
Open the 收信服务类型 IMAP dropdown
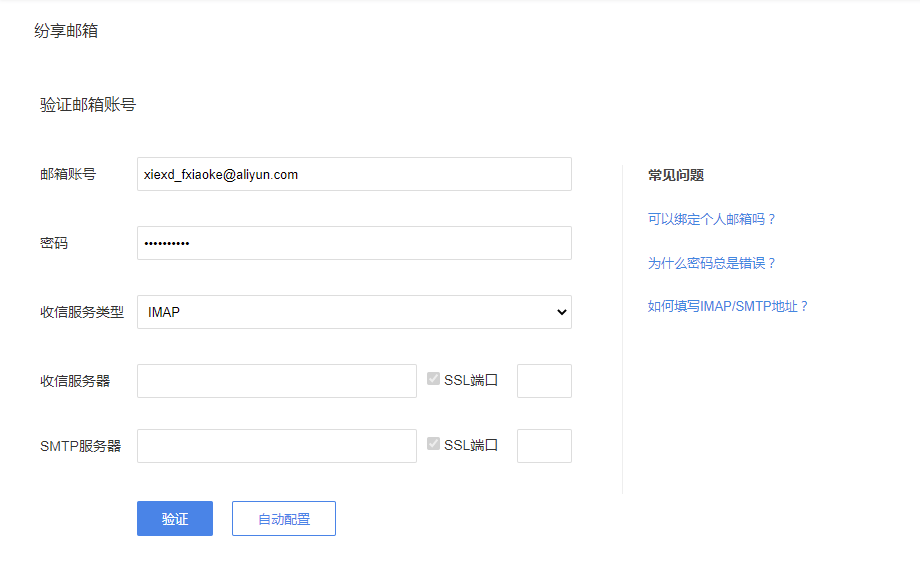tap(354, 312)
